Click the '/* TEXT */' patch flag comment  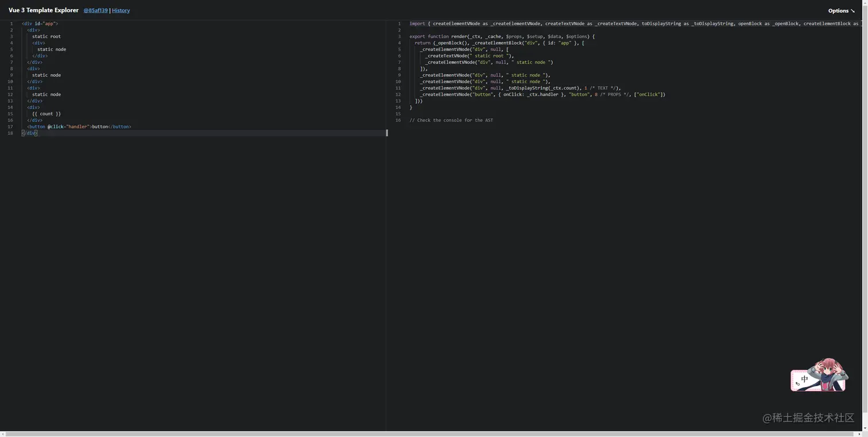click(x=603, y=88)
